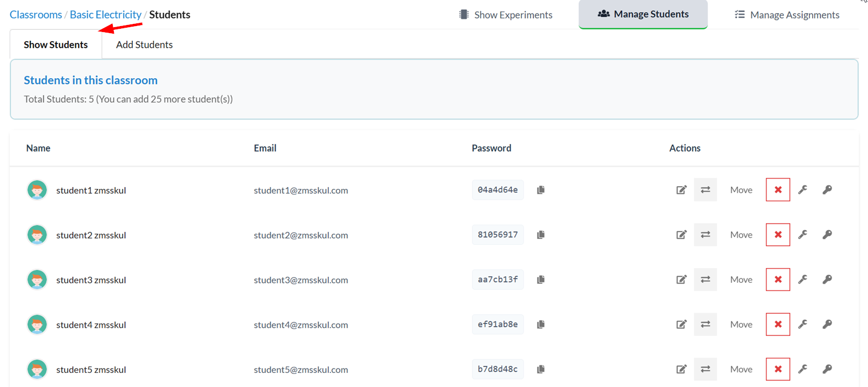Image resolution: width=868 pixels, height=387 pixels.
Task: Click the wrench icon in student3 row
Action: coord(803,280)
